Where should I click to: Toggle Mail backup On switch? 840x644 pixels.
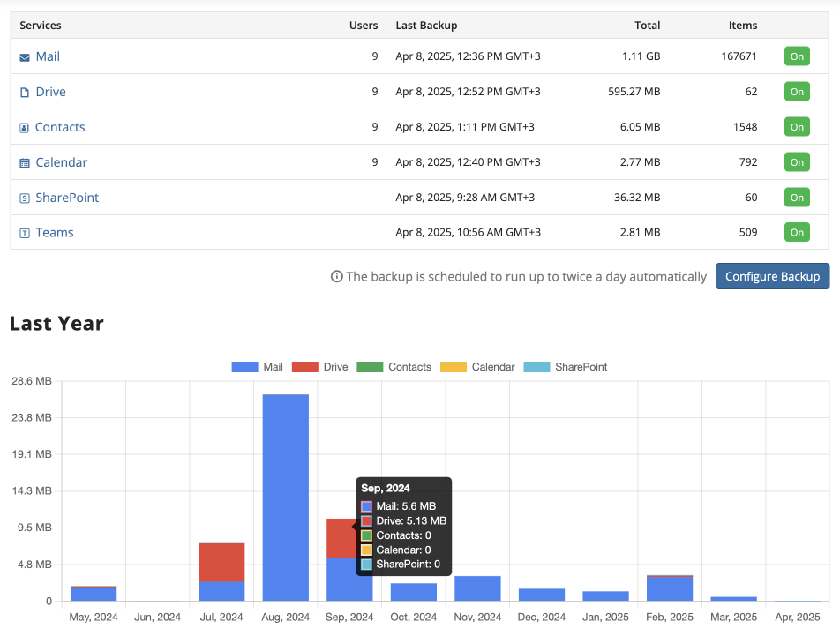point(796,56)
